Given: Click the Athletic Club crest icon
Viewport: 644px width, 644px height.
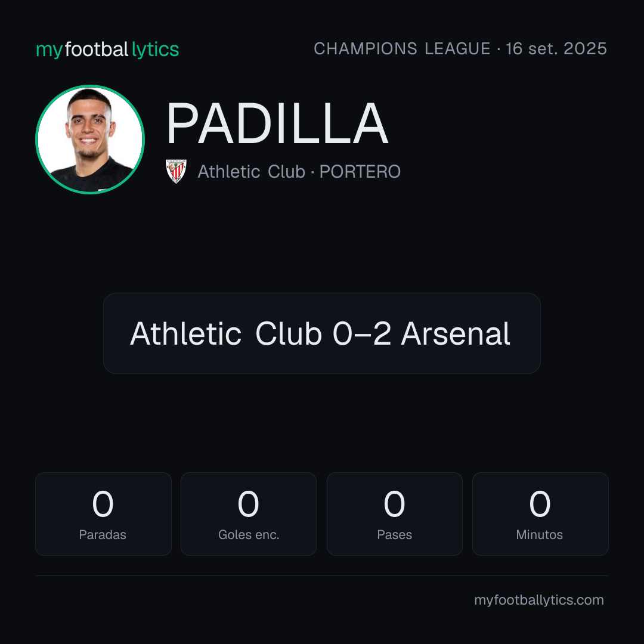Looking at the screenshot, I should point(176,171).
